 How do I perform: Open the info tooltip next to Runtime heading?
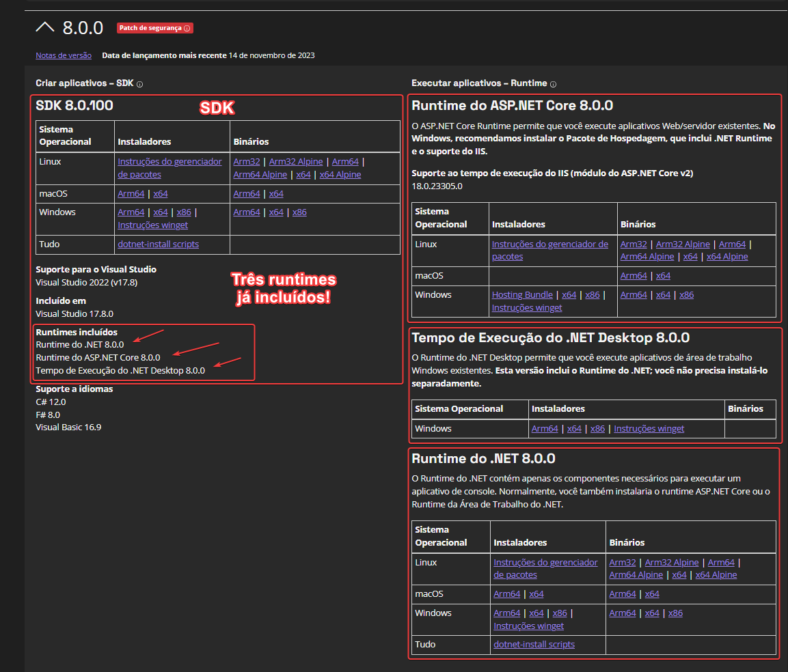[x=553, y=85]
